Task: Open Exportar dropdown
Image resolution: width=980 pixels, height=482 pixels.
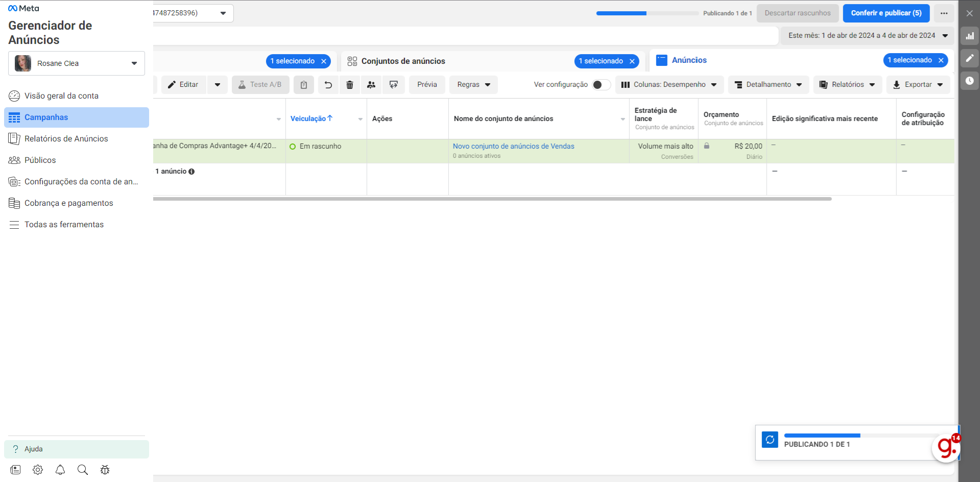Action: pos(918,85)
